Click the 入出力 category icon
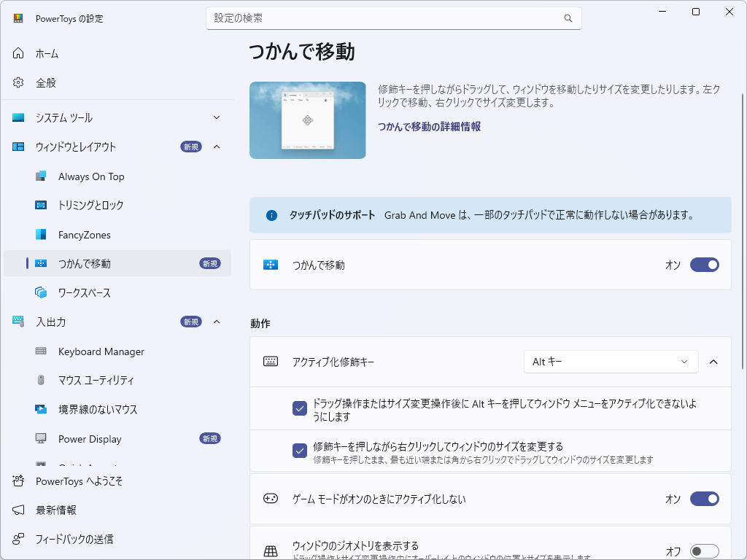 pyautogui.click(x=18, y=322)
